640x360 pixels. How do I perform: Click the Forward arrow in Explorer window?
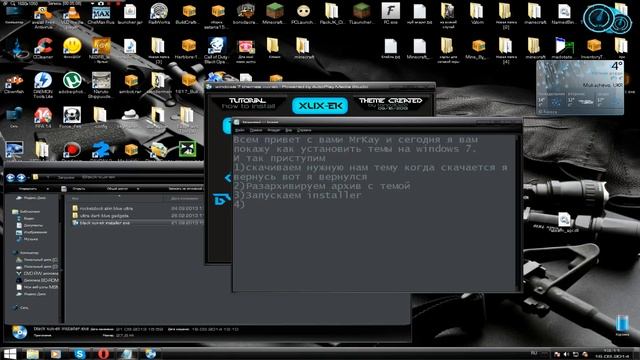(x=21, y=178)
